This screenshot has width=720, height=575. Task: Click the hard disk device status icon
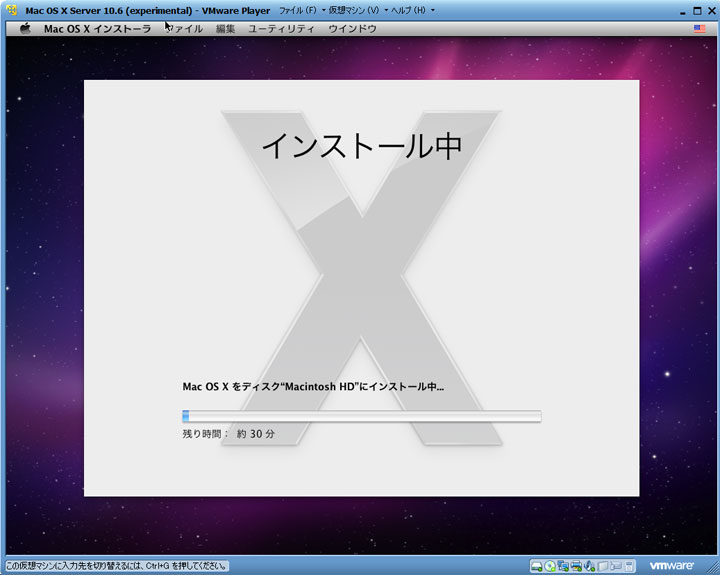coord(537,566)
